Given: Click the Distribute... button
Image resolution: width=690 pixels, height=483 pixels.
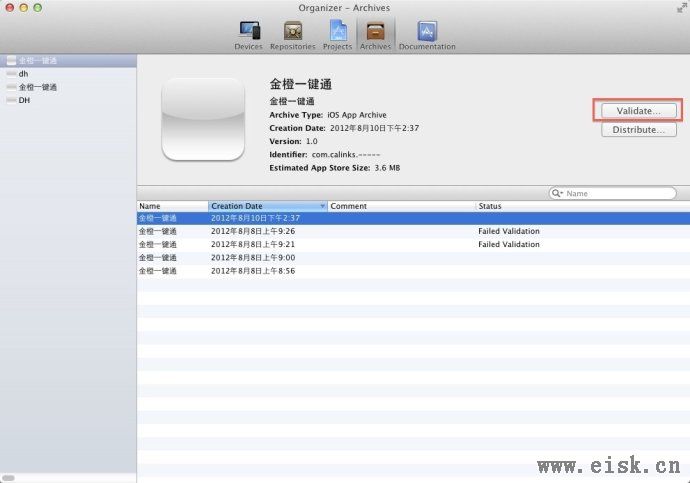Looking at the screenshot, I should [x=639, y=130].
